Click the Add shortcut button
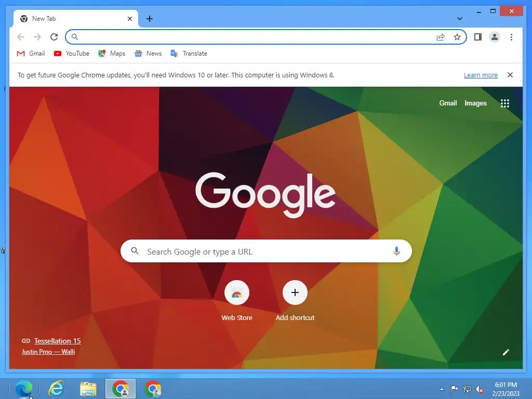Viewport: 532px width, 399px height. coord(295,301)
